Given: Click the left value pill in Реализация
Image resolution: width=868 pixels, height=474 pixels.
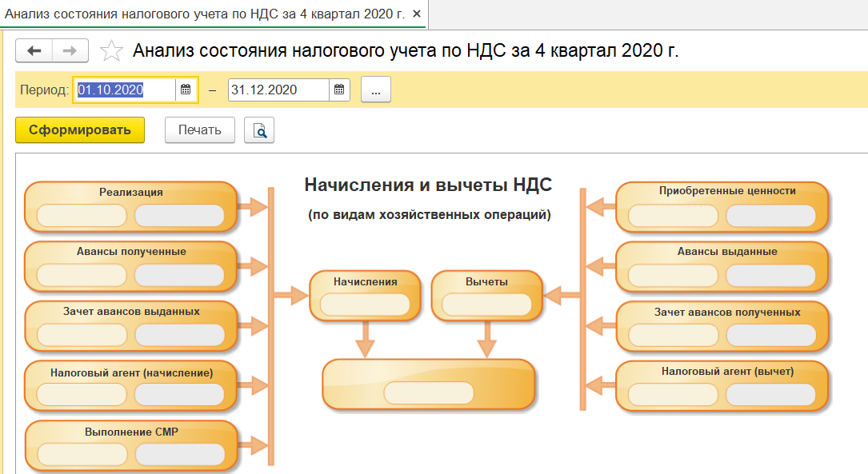Looking at the screenshot, I should click(82, 216).
